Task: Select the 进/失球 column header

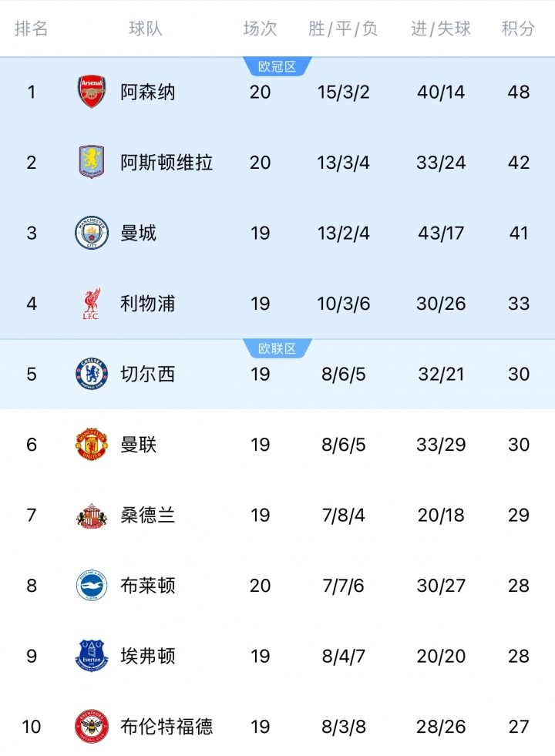Action: coord(441,29)
